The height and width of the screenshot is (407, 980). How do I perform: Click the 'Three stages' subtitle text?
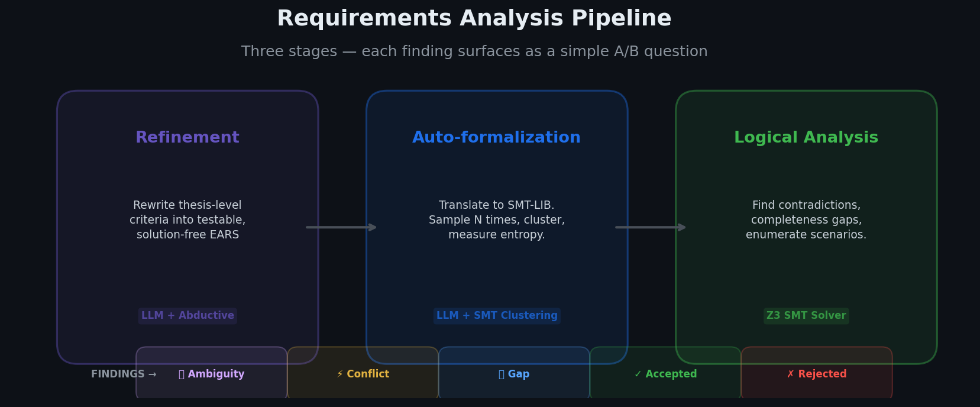tap(474, 51)
